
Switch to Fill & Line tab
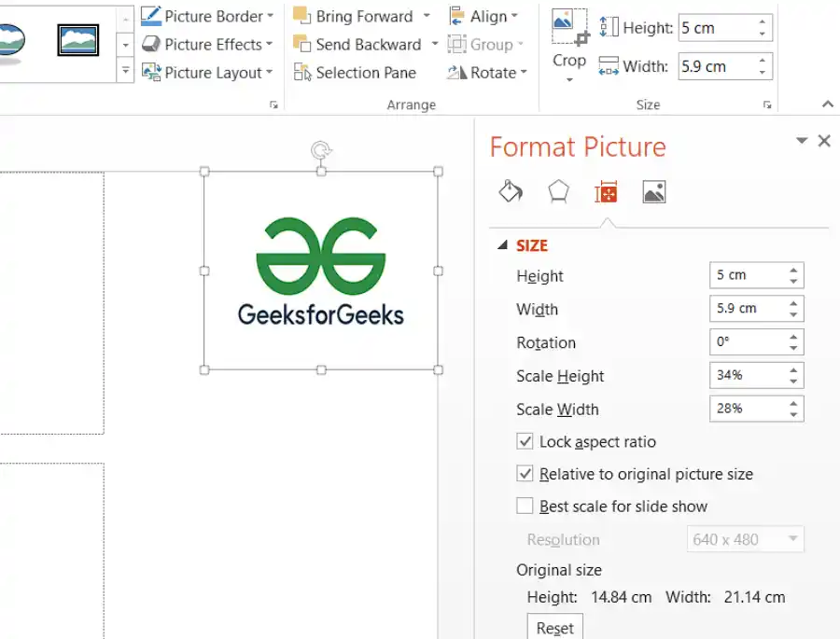tap(511, 191)
